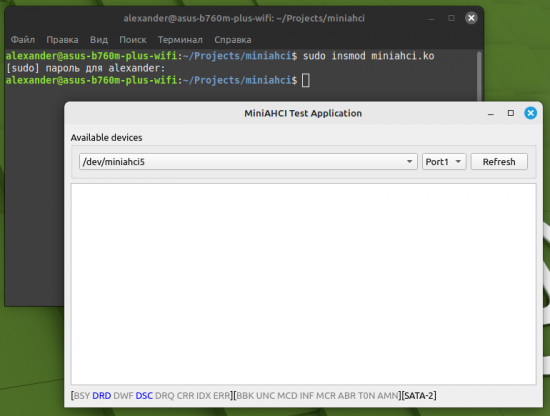The image size is (550, 416).
Task: Close the terminal window
Action: (471, 18)
